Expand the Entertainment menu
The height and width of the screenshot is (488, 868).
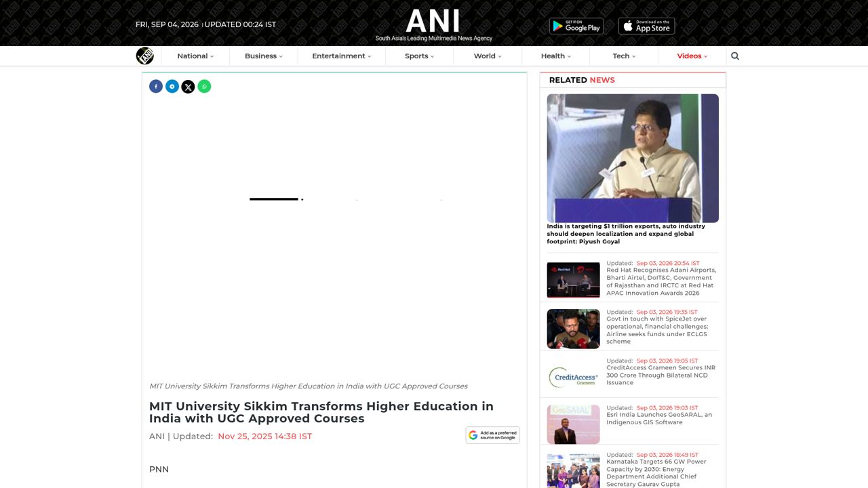pos(342,56)
